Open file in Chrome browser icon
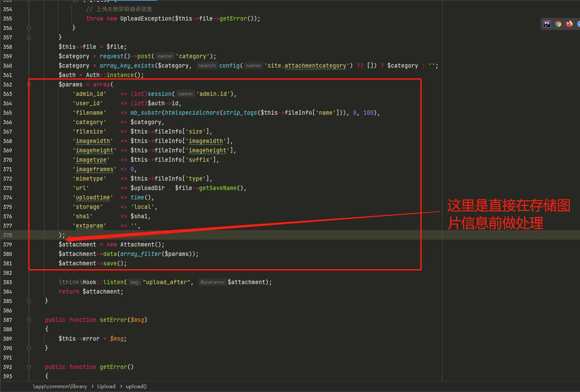 coord(558,24)
